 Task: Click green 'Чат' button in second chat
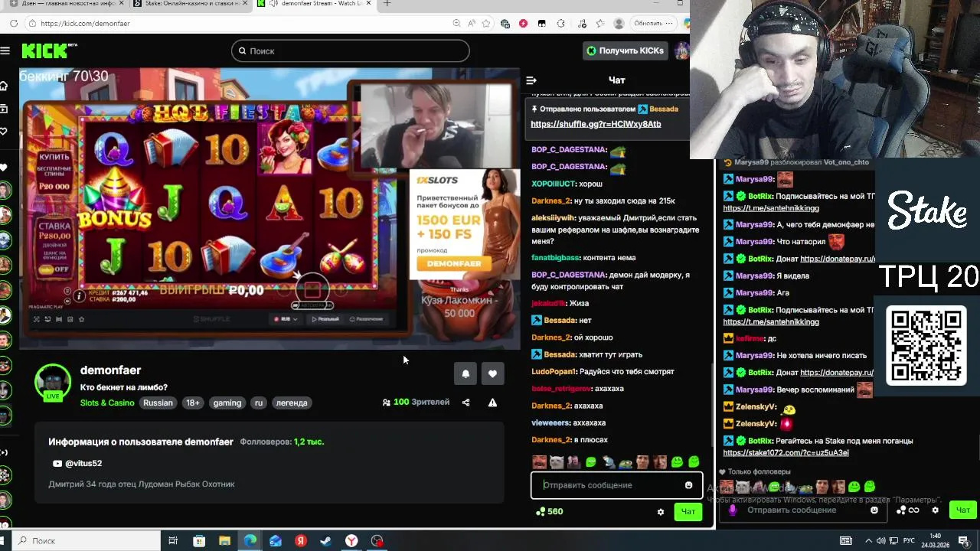click(963, 510)
